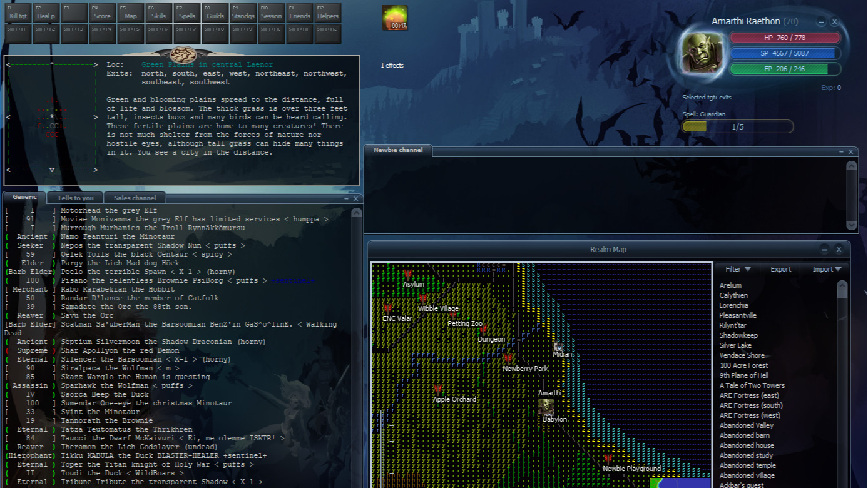Select the Apple Orchard map marker
The image size is (868, 488).
pyautogui.click(x=438, y=390)
